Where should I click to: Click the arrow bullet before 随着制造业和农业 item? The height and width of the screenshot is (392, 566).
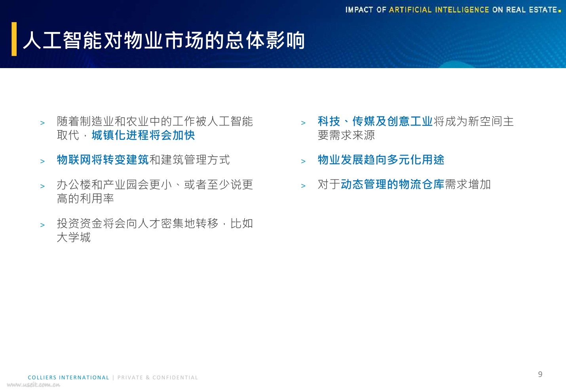click(43, 123)
